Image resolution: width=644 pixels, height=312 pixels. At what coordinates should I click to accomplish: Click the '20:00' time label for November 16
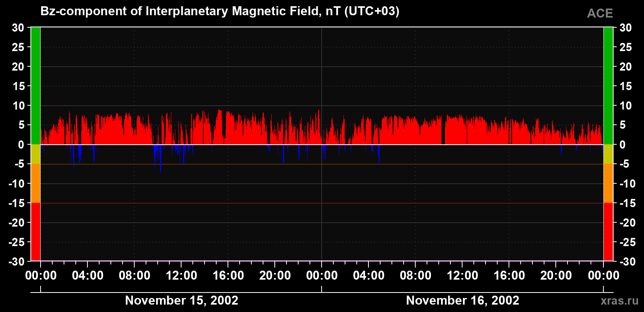coord(556,276)
